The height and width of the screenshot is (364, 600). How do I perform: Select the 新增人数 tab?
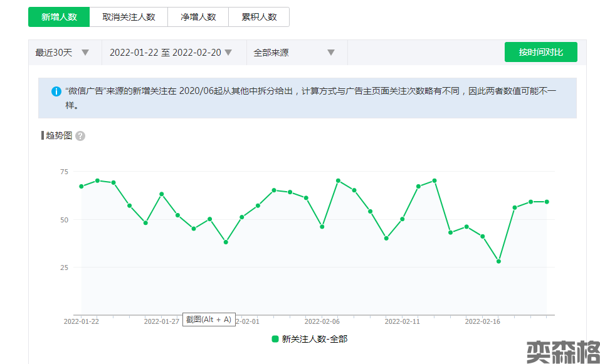[x=59, y=17]
